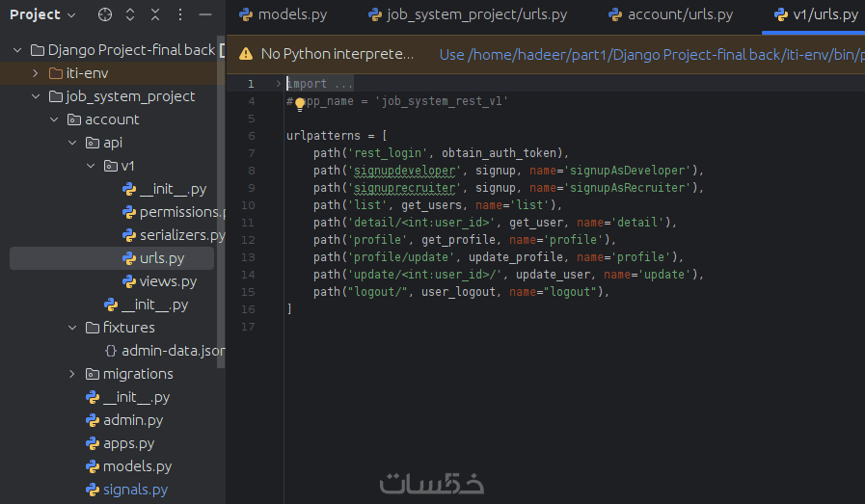Collapse the account package
865x504 pixels.
point(54,119)
